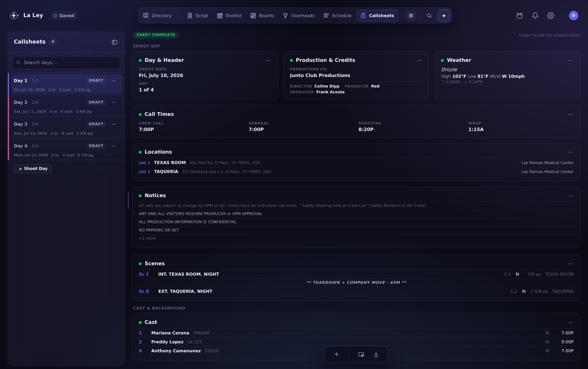Screen dimensions: 588x369
Task: Click cast member Freddy Lopez row
Action: 356,342
